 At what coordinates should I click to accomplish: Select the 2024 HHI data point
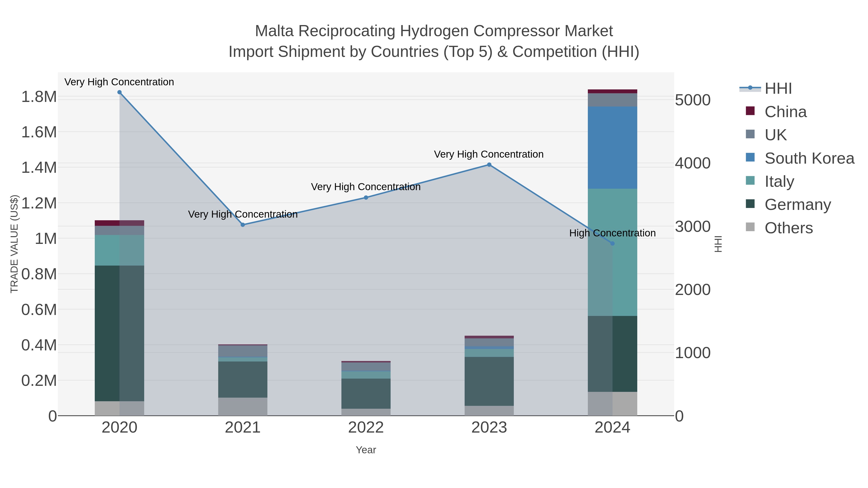[x=613, y=243]
